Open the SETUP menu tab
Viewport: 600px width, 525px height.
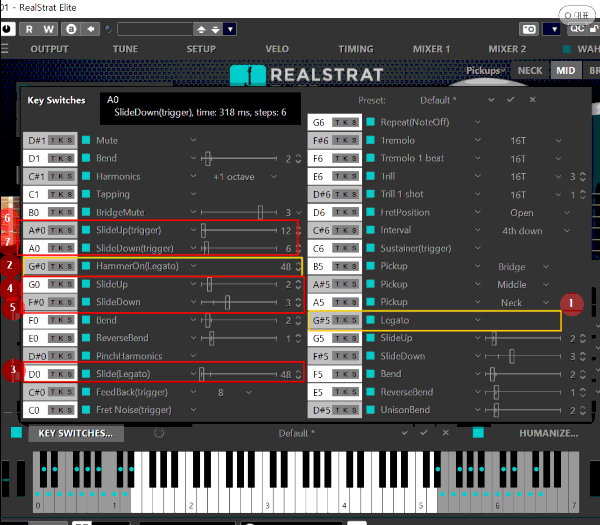(201, 49)
